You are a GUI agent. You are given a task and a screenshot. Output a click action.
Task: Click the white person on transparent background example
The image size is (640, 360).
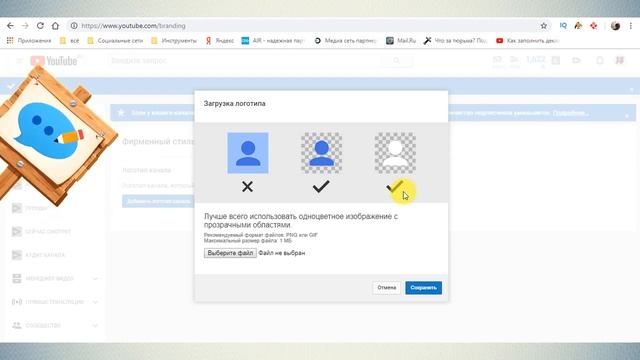pyautogui.click(x=396, y=153)
